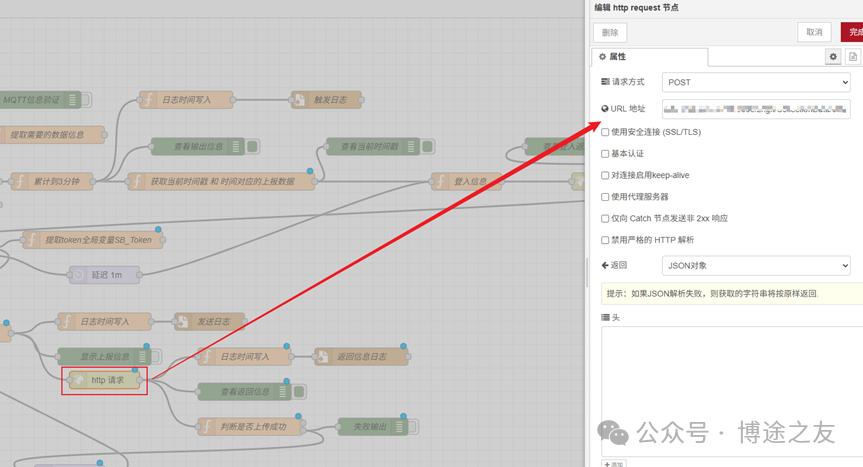Check 仅向 Catch 节点发送非 2xx 响应
The width and height of the screenshot is (863, 467).
coord(605,218)
